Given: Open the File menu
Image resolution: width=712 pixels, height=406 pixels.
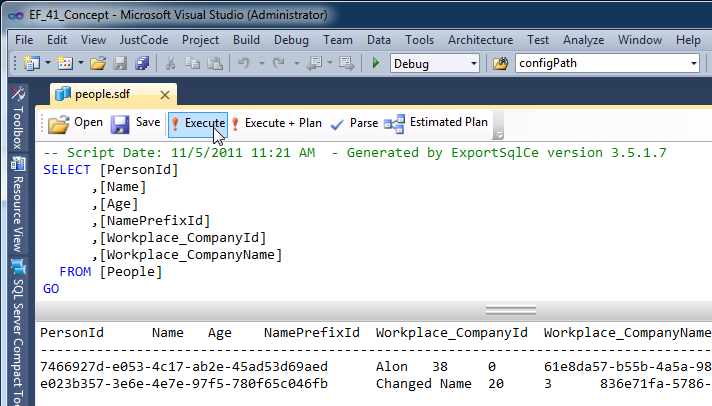Looking at the screenshot, I should (24, 40).
